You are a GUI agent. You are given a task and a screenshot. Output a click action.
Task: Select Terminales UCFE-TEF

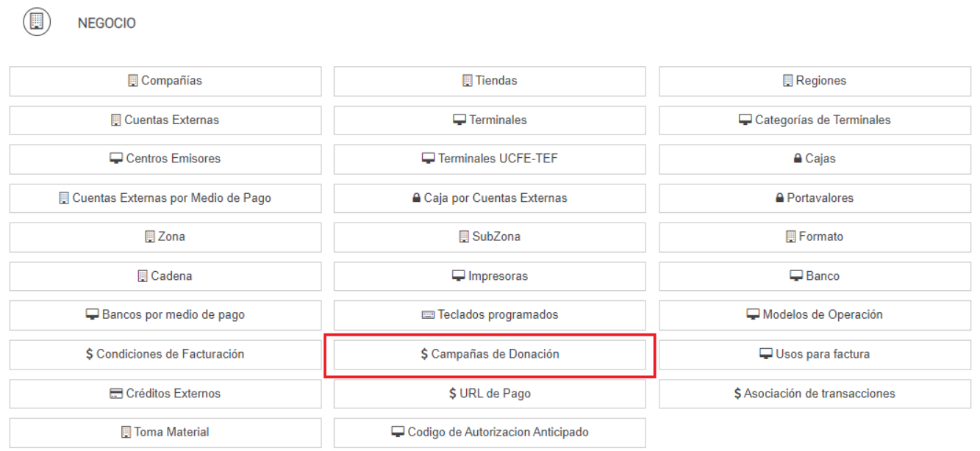coord(490,159)
